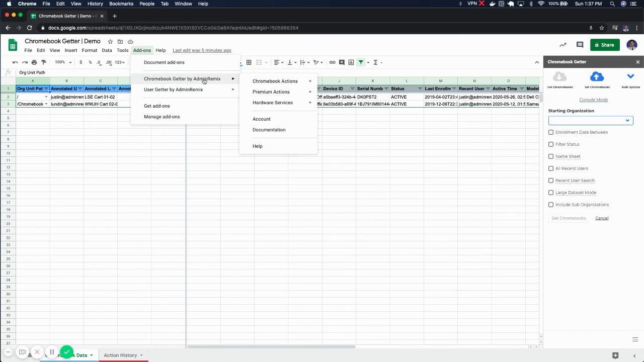Open horizontal align dropdown
This screenshot has height=362, width=644.
278,62
